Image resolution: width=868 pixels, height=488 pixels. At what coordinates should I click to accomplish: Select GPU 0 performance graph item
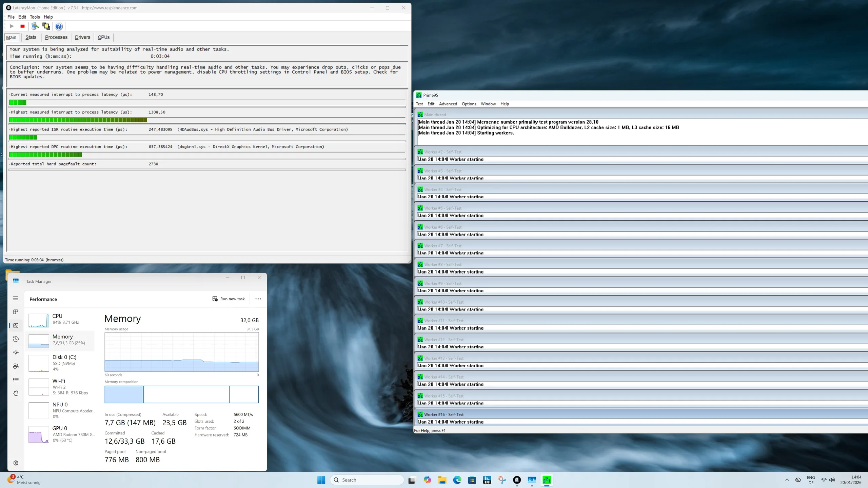tap(61, 434)
